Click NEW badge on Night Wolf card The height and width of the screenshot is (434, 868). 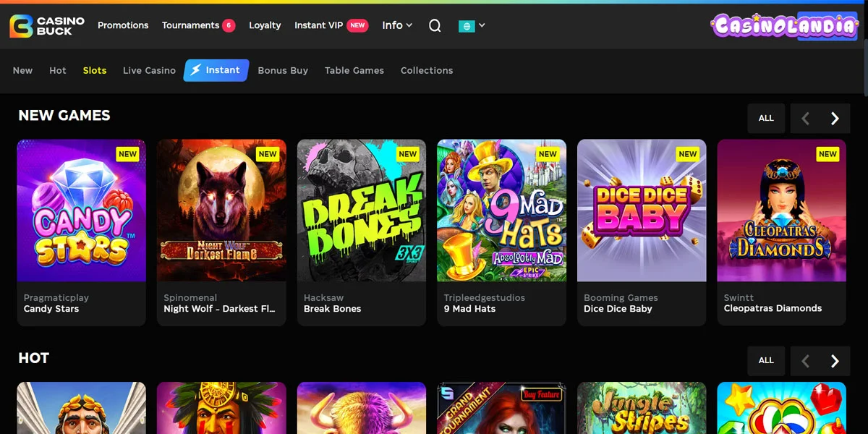pyautogui.click(x=268, y=154)
